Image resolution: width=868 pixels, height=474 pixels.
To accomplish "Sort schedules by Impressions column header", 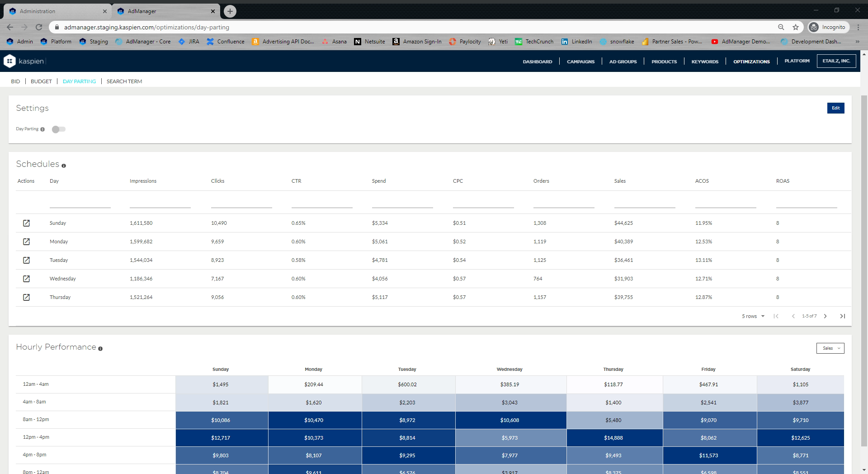I will click(x=143, y=181).
